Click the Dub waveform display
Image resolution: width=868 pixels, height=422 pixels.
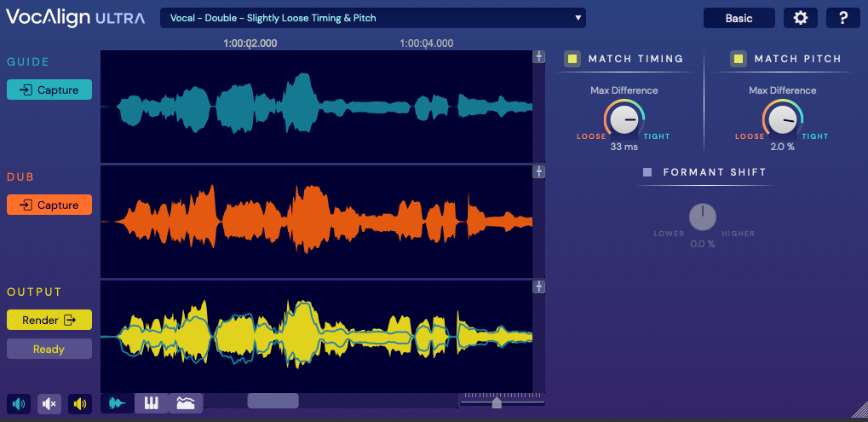(316, 222)
